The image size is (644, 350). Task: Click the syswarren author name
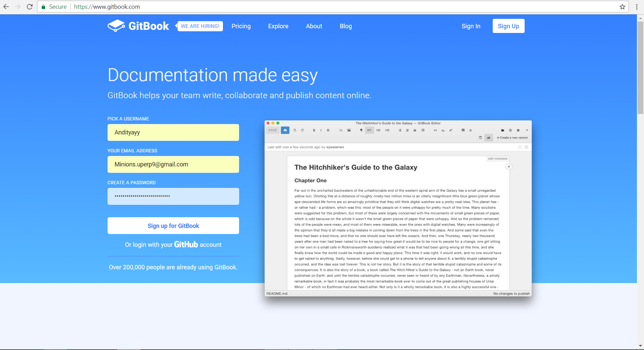coord(335,147)
